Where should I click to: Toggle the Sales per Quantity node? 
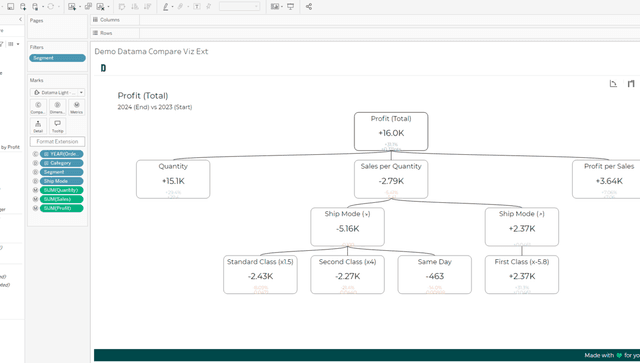[x=391, y=179]
